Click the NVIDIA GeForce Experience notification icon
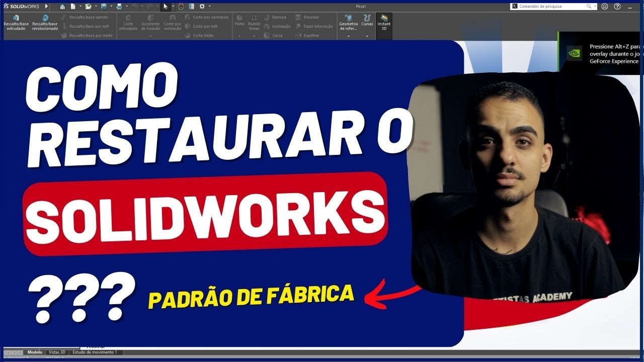 575,53
